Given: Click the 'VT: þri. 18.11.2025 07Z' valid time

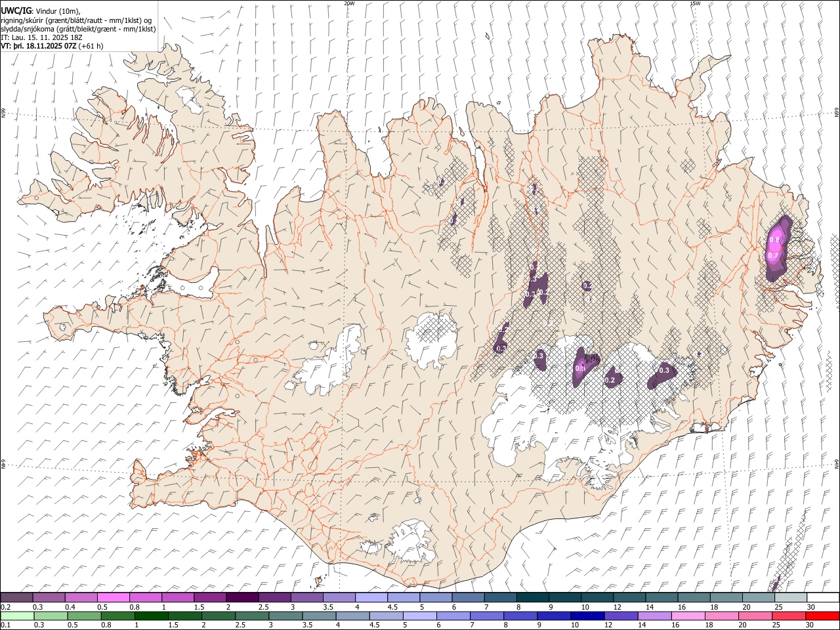Looking at the screenshot, I should pyautogui.click(x=38, y=46).
